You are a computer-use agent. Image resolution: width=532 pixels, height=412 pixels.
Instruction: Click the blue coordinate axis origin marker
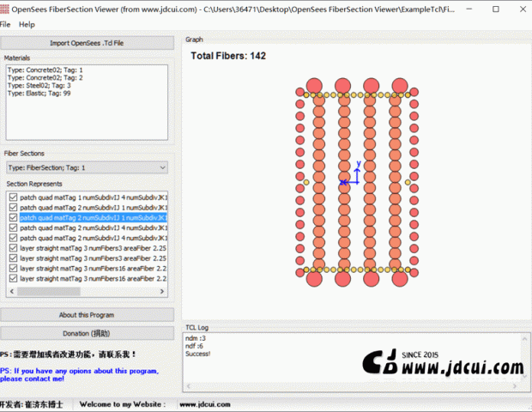coord(344,182)
